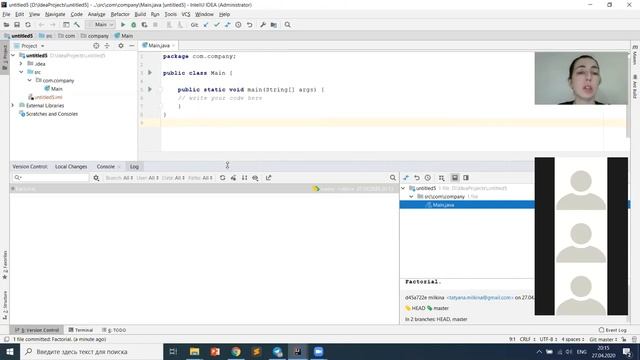Select the Main.java editor tab
Image resolution: width=640 pixels, height=360 pixels.
(x=159, y=46)
